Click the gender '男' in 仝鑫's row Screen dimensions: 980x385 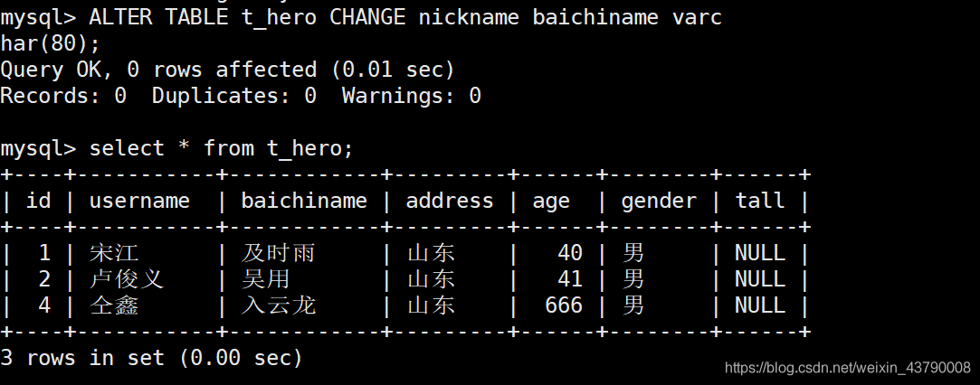click(633, 305)
